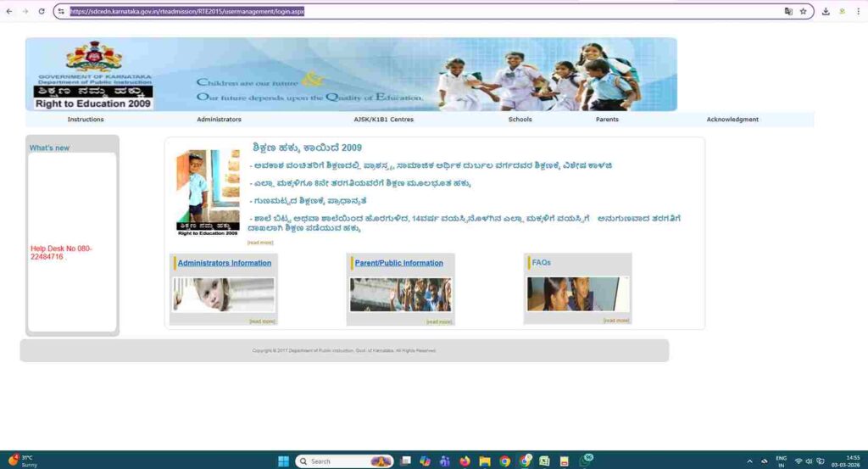The height and width of the screenshot is (469, 868).
Task: Open the Windows Start button
Action: point(283,461)
